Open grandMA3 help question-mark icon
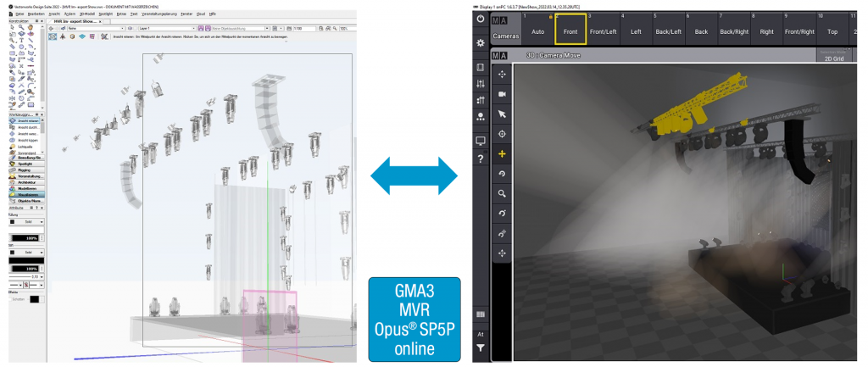Screen dimensions: 868x367 tap(480, 158)
